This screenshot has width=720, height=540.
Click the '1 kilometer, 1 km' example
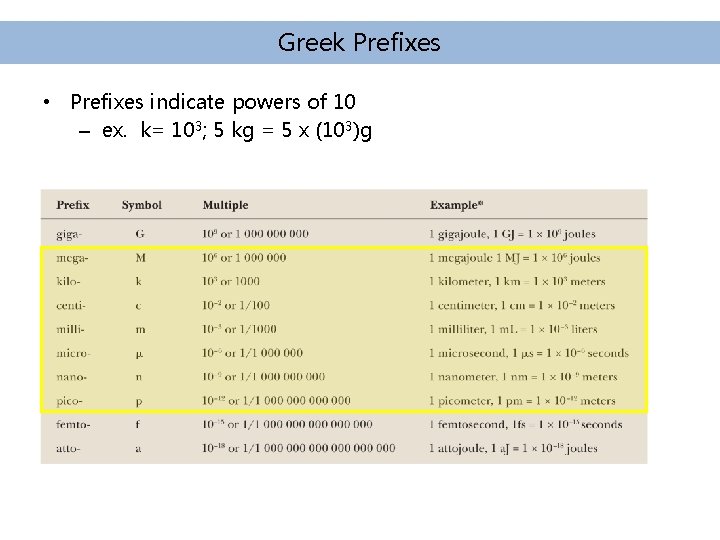coord(518,281)
